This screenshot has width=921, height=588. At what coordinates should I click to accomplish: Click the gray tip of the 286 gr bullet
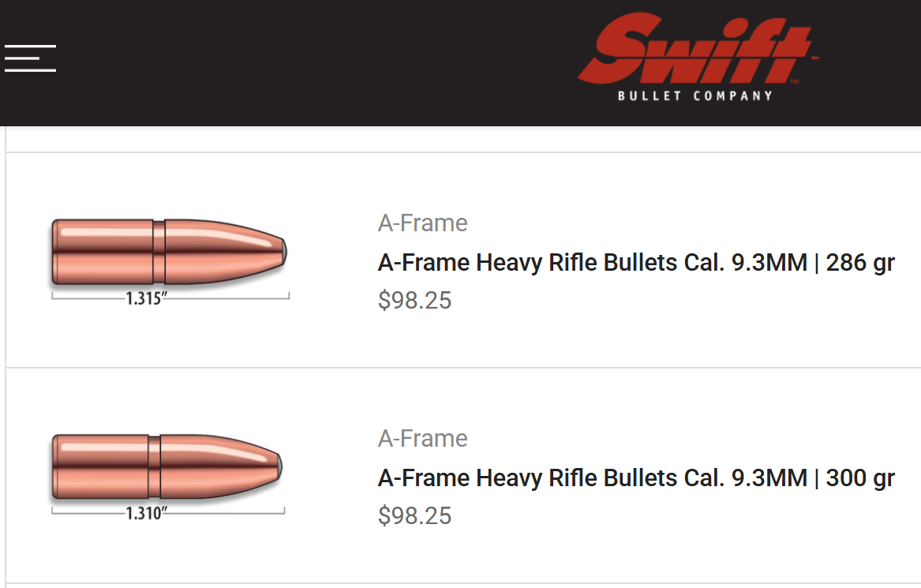click(283, 252)
